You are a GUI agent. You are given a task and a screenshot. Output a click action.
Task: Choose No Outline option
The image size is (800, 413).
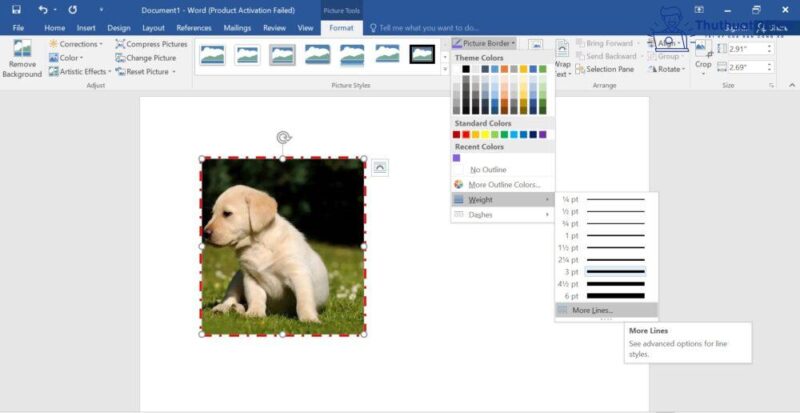coord(503,169)
